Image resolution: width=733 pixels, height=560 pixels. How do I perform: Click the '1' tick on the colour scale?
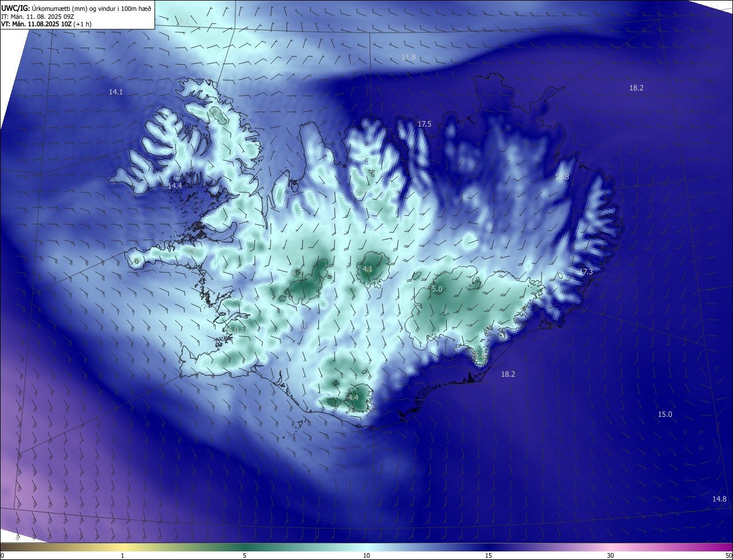click(x=123, y=555)
